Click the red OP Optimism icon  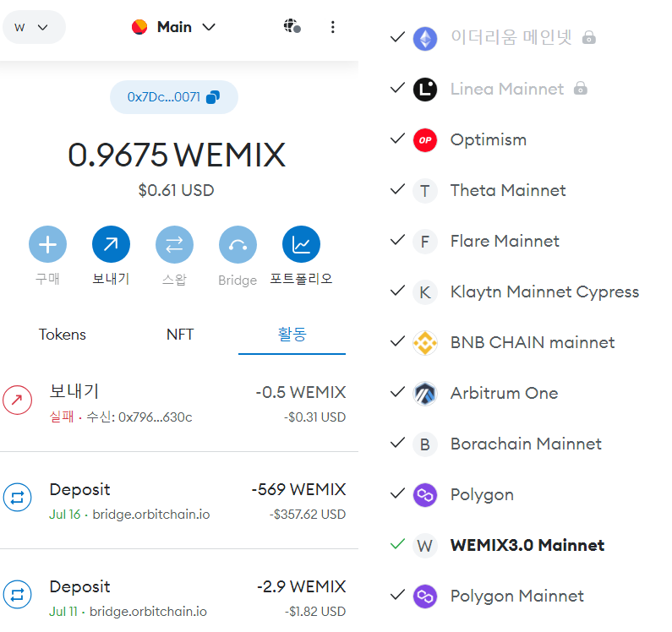coord(424,140)
